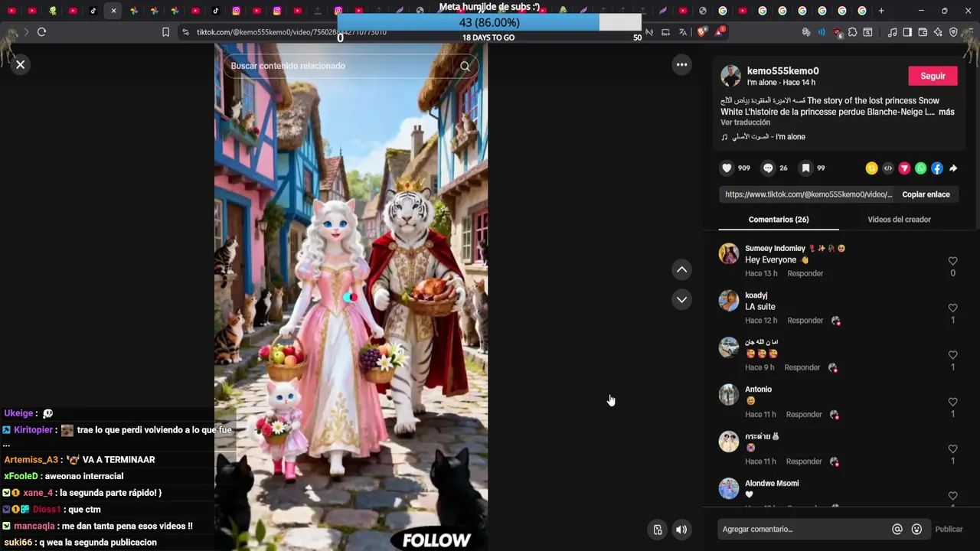Mute the video with the speaker icon

point(681,530)
